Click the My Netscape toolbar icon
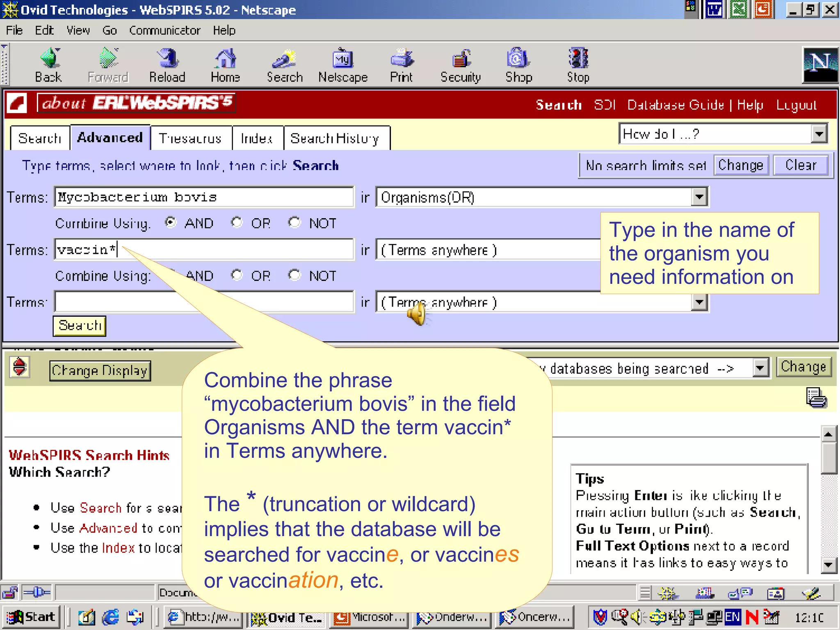The image size is (840, 630). point(343,66)
